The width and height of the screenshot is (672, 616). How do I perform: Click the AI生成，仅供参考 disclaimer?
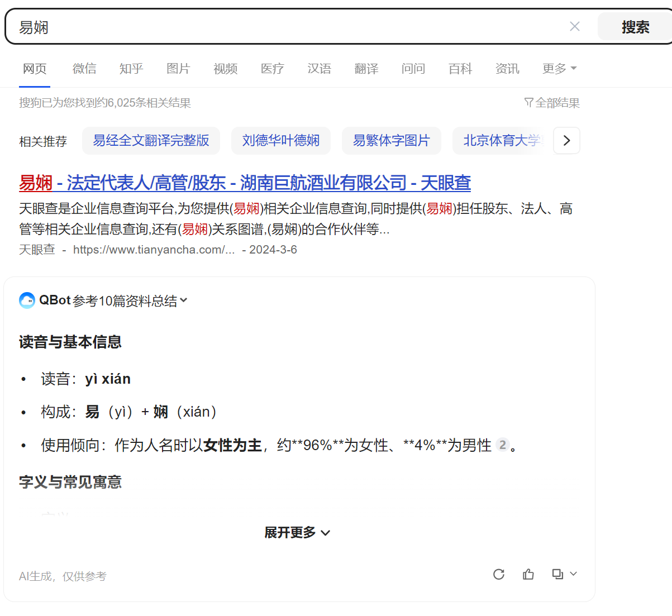(x=63, y=576)
